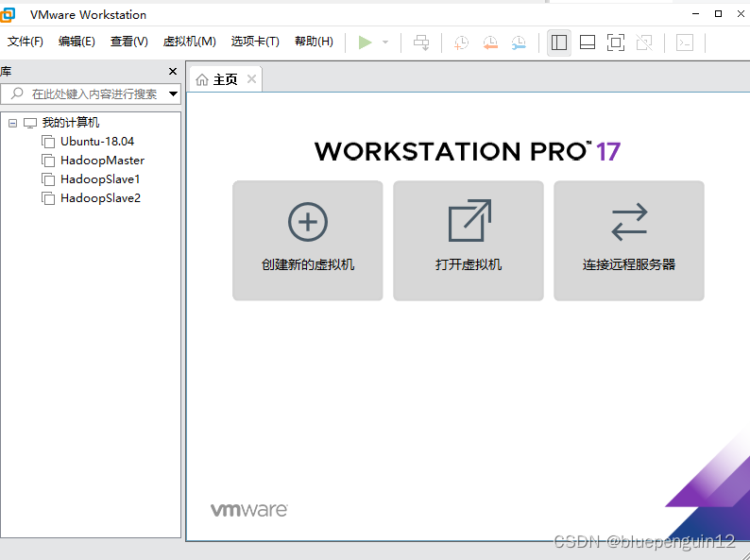
Task: Click the HadoopSlave1 VM icon
Action: pyautogui.click(x=48, y=179)
